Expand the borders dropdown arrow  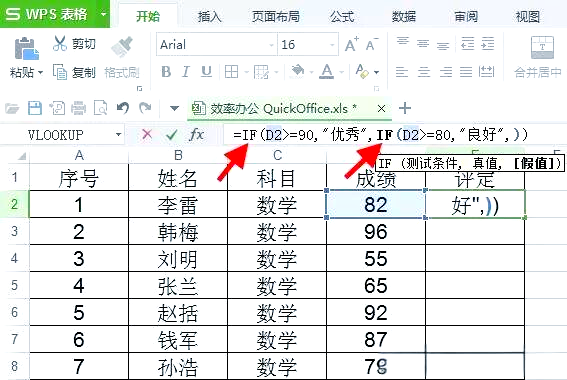(x=247, y=72)
